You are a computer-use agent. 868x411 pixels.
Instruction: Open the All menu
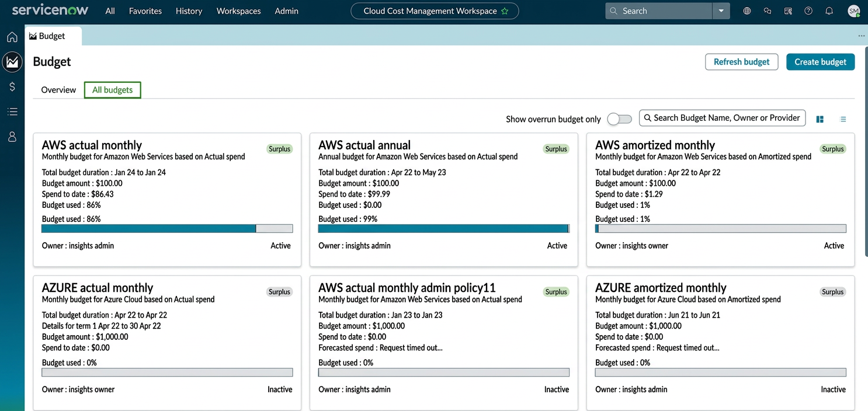coord(110,11)
